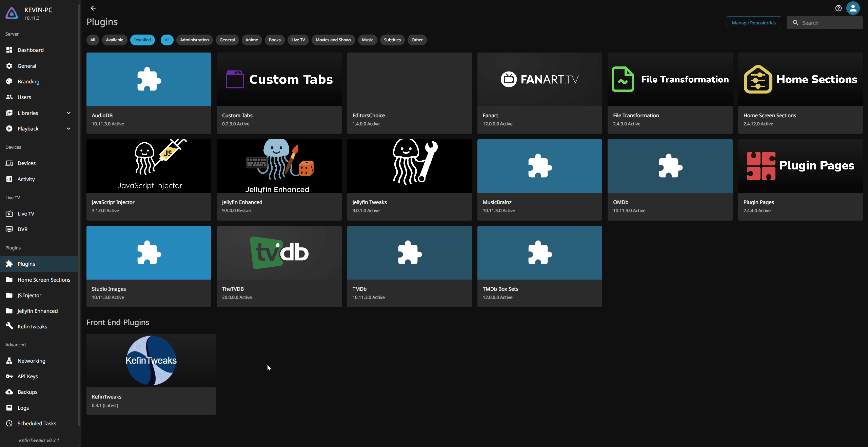Open the Studio Images plugin card

tap(149, 266)
